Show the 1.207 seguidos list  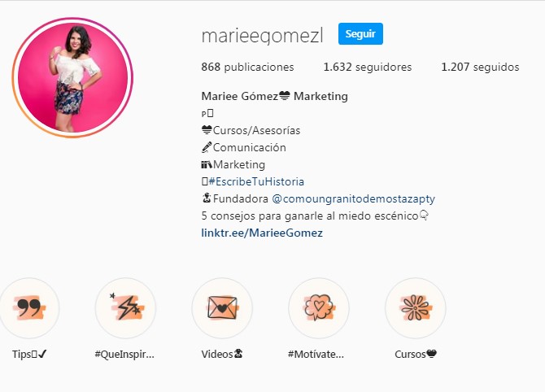(480, 67)
